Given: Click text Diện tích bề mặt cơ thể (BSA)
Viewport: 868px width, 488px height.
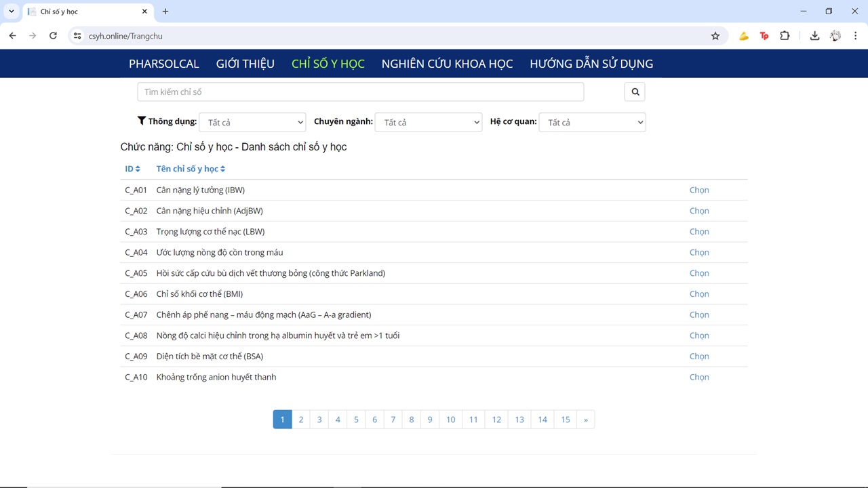Looking at the screenshot, I should pyautogui.click(x=210, y=357).
